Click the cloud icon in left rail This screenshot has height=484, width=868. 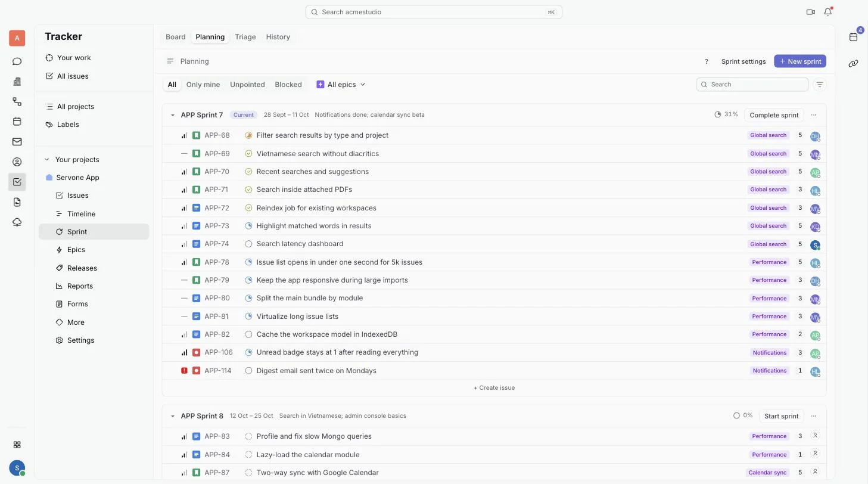coord(17,222)
